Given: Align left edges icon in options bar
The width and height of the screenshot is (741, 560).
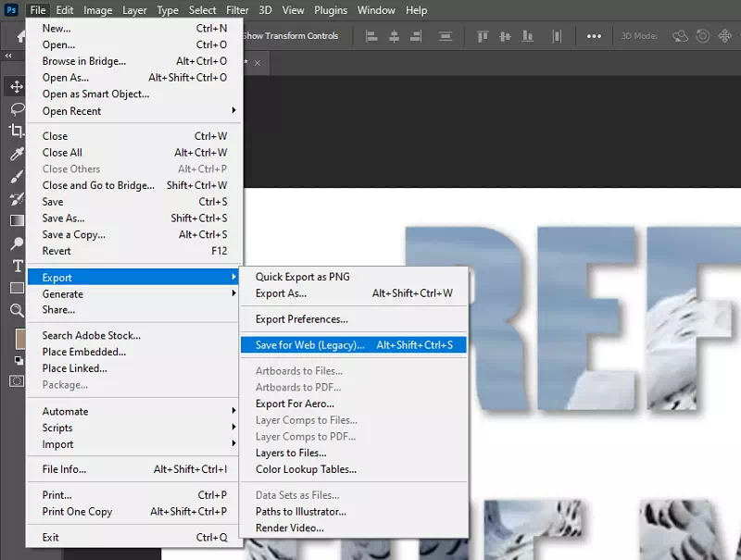Looking at the screenshot, I should tap(372, 36).
